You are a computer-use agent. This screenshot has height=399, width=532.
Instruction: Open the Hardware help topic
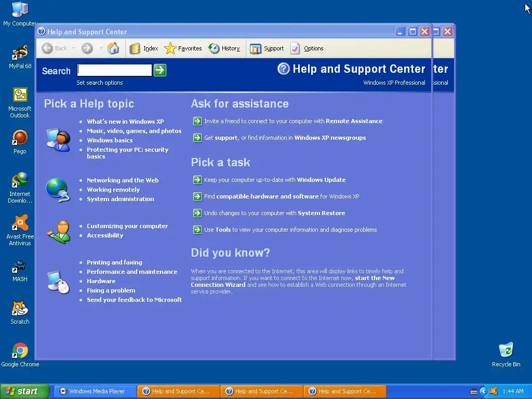pyautogui.click(x=101, y=281)
